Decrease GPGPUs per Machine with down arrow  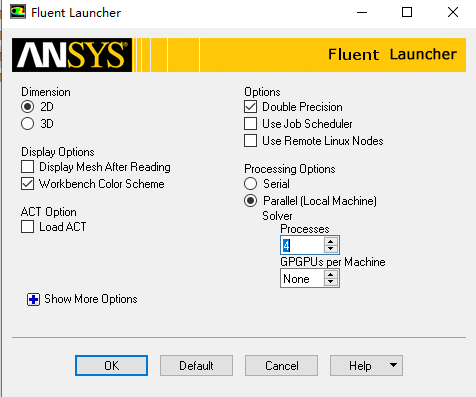(331, 282)
